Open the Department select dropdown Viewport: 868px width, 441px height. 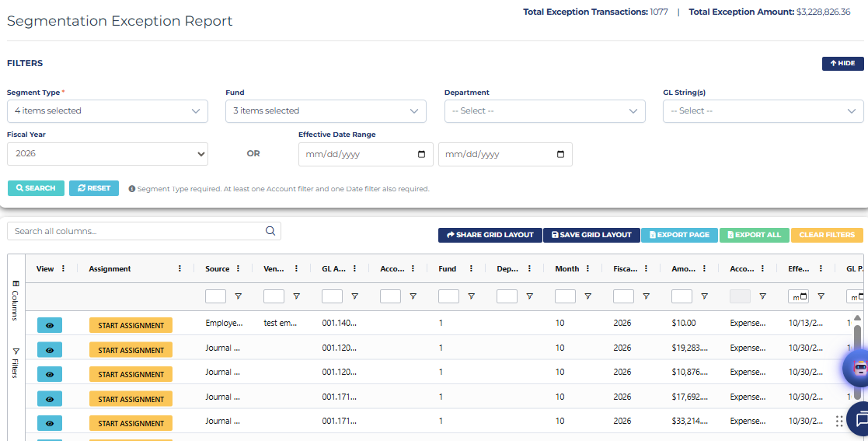coord(545,110)
